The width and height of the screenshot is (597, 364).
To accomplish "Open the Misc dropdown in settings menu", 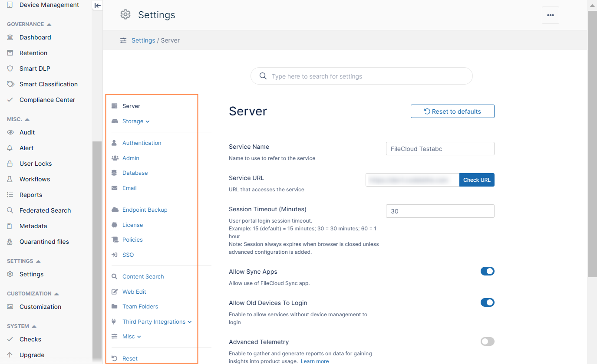I will tap(138, 336).
